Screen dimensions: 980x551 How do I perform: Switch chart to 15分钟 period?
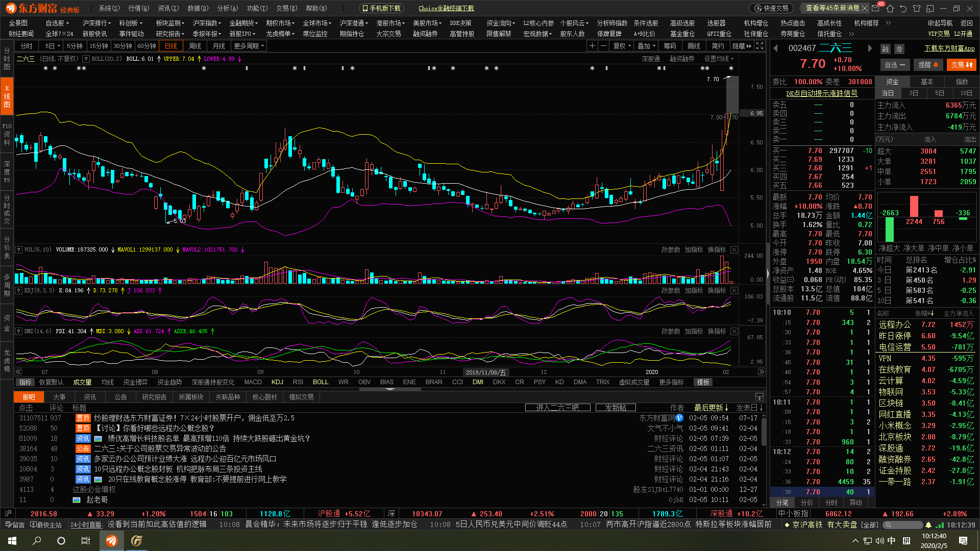click(x=99, y=46)
